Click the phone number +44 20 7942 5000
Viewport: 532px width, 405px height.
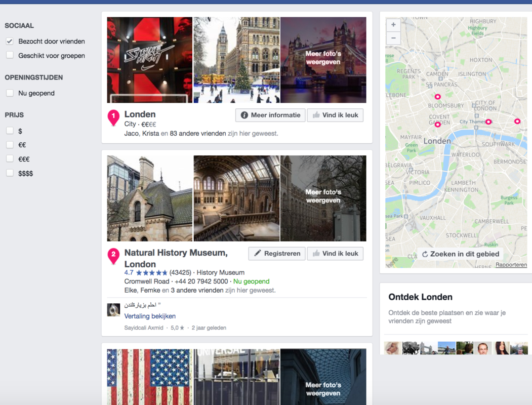pos(201,281)
